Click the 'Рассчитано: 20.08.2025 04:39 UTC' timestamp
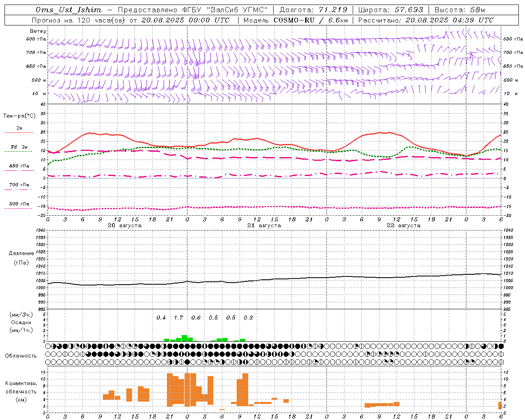 (426, 20)
